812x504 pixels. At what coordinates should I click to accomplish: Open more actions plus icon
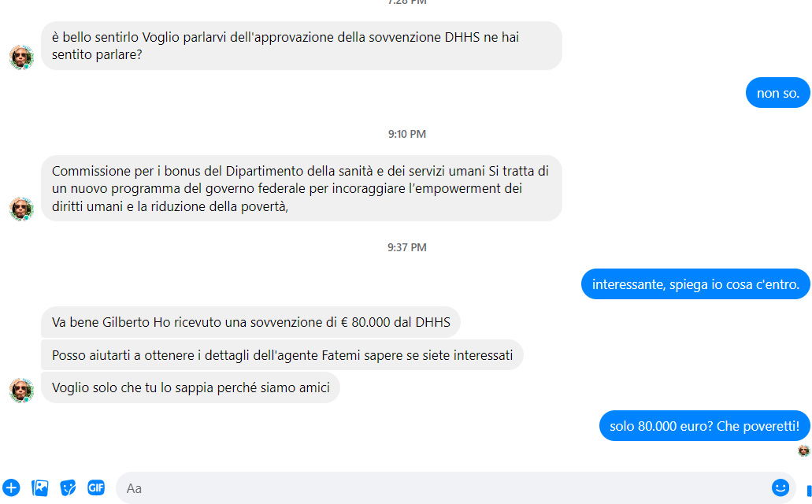coord(11,487)
